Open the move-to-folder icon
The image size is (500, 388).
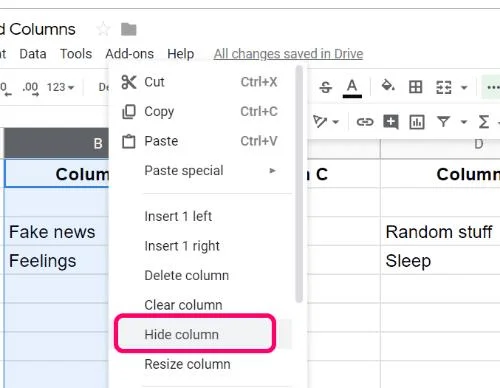tap(129, 29)
